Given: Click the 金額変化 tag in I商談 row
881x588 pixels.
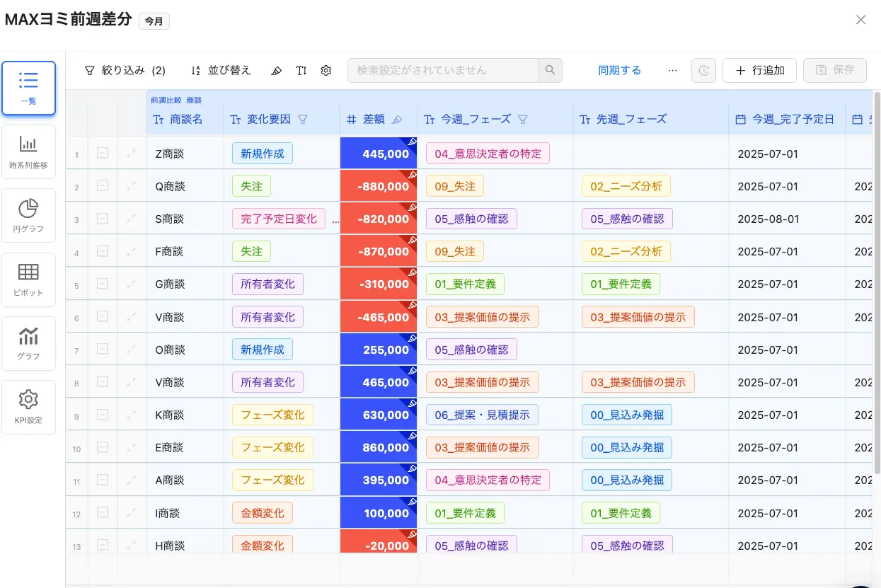Looking at the screenshot, I should point(263,513).
